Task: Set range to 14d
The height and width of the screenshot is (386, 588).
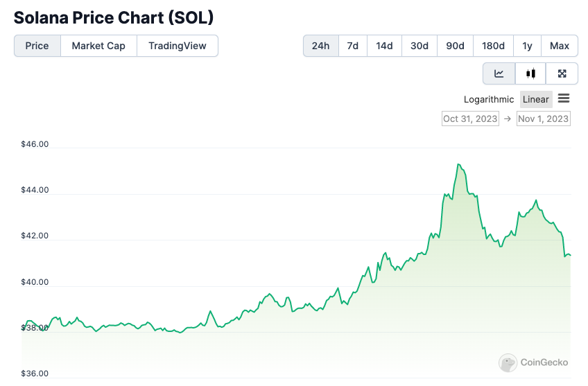Action: [384, 46]
